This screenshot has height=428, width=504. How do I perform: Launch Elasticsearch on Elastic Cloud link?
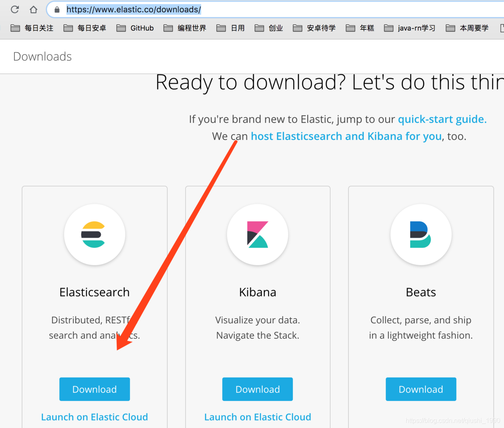[94, 417]
